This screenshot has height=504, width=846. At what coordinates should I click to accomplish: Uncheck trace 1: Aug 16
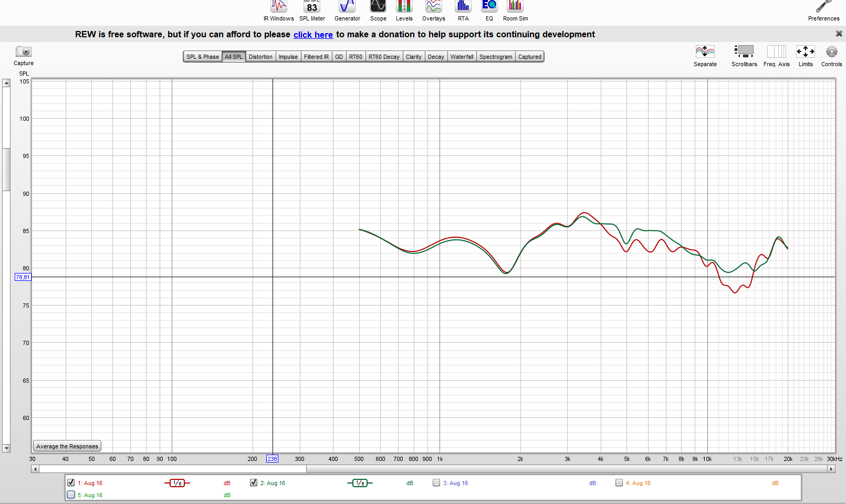pyautogui.click(x=71, y=482)
